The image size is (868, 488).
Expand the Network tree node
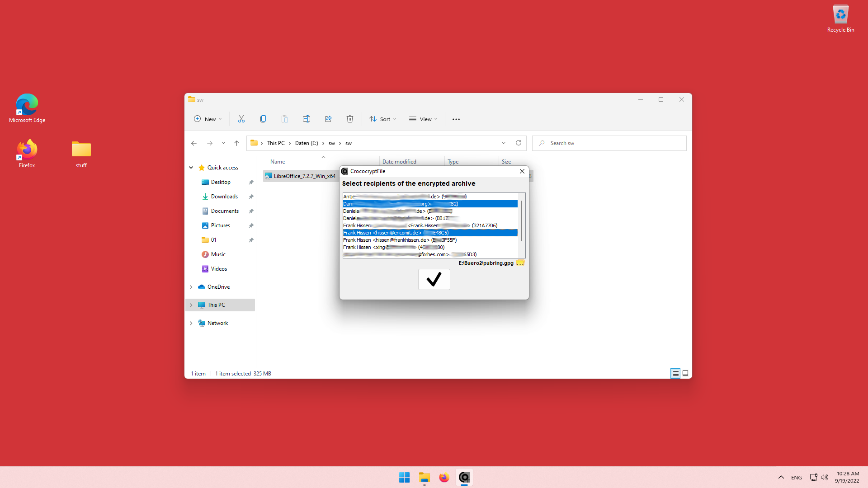point(191,323)
